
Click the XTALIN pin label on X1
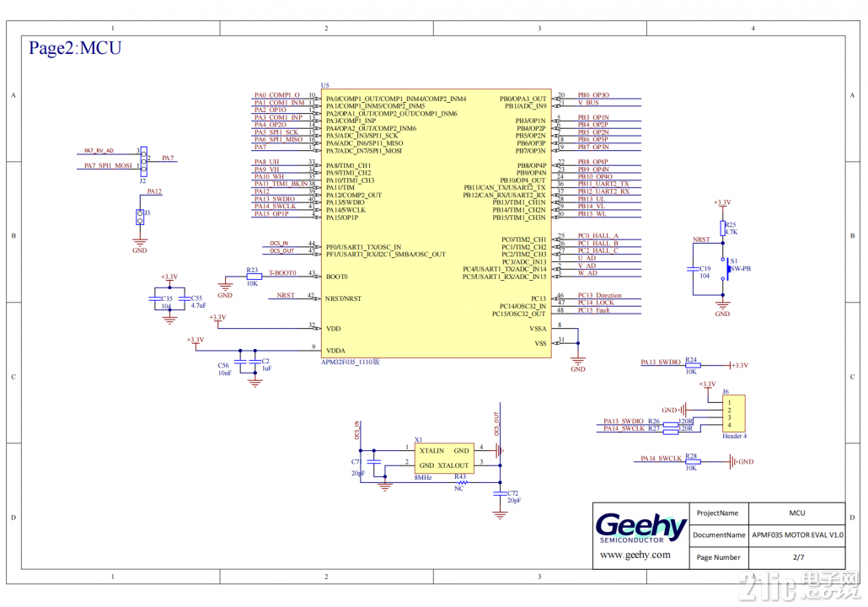[x=431, y=451]
